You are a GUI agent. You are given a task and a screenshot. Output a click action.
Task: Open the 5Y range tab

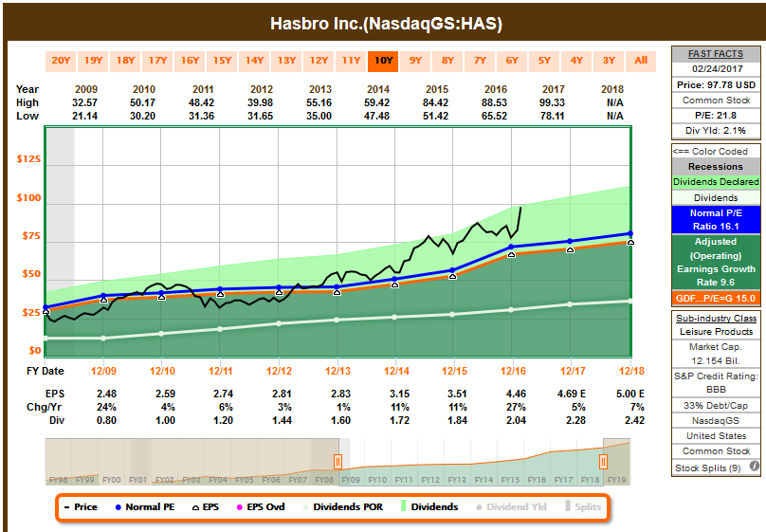(x=545, y=61)
